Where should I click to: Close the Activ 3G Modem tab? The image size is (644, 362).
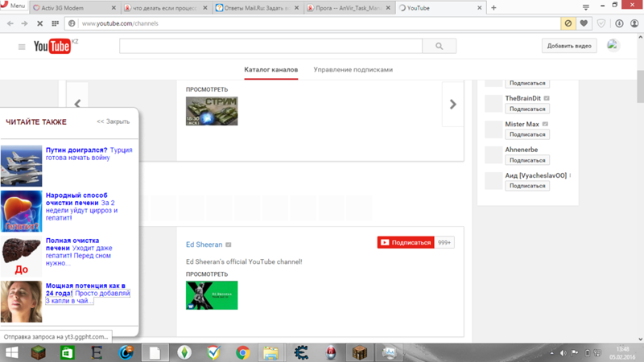(114, 8)
